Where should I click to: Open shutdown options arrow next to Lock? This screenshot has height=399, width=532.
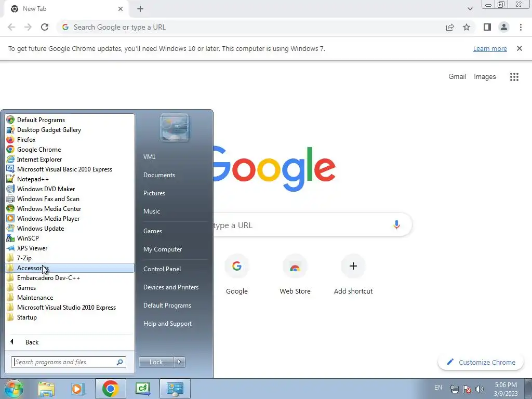pos(179,362)
